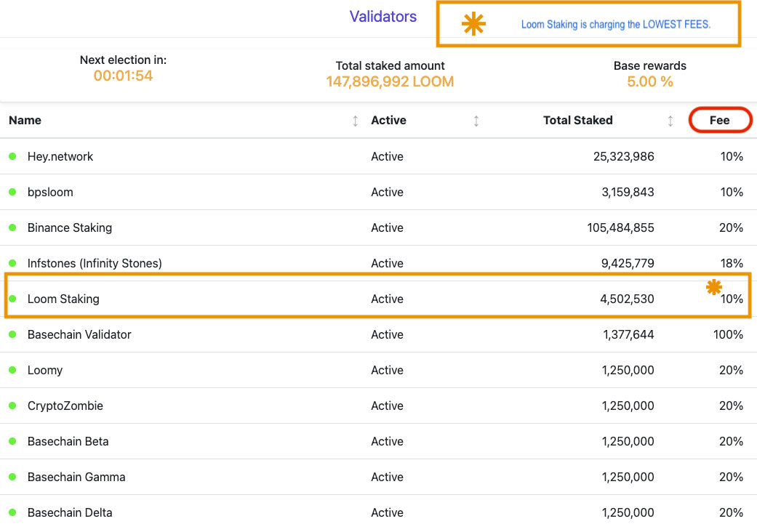This screenshot has height=532, width=757.
Task: Open Basechain Validator row
Action: point(378,335)
